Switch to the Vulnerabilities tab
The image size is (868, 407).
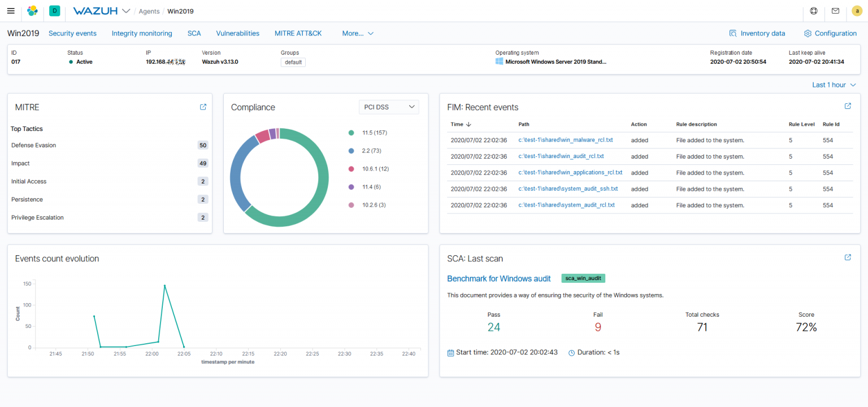(x=237, y=33)
